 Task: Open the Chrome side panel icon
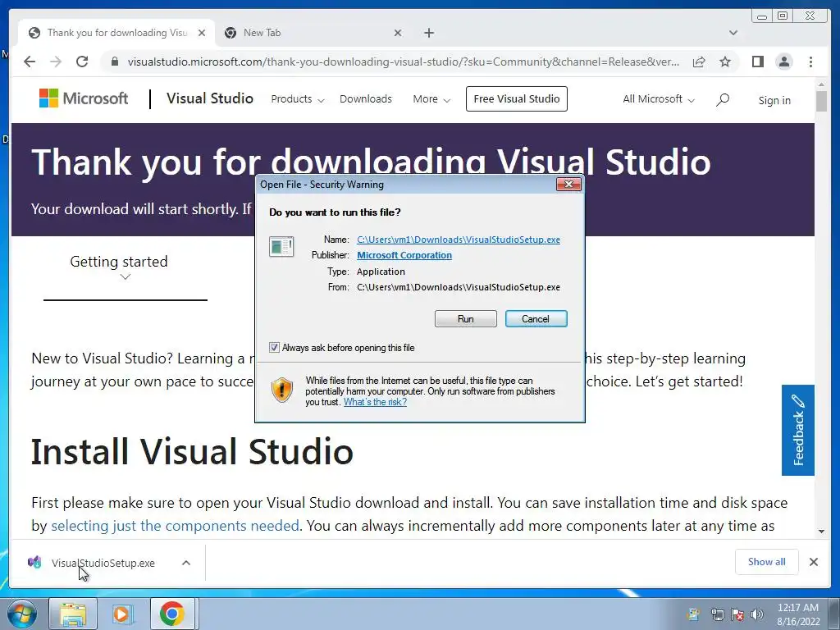tap(757, 62)
